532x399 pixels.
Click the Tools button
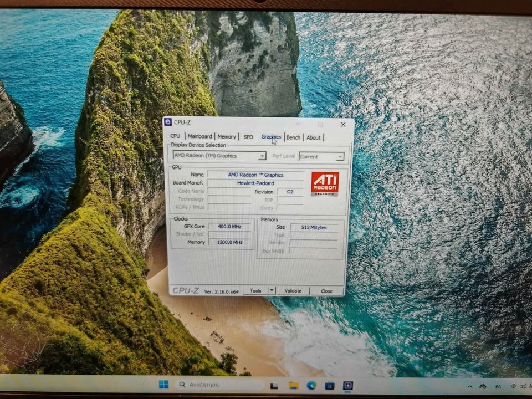click(255, 291)
